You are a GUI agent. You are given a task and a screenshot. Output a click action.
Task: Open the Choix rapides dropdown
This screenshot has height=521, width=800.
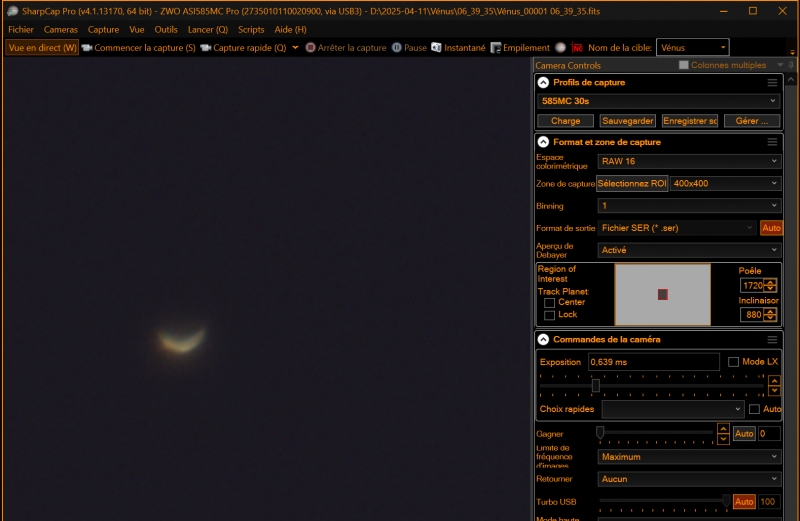click(x=673, y=409)
